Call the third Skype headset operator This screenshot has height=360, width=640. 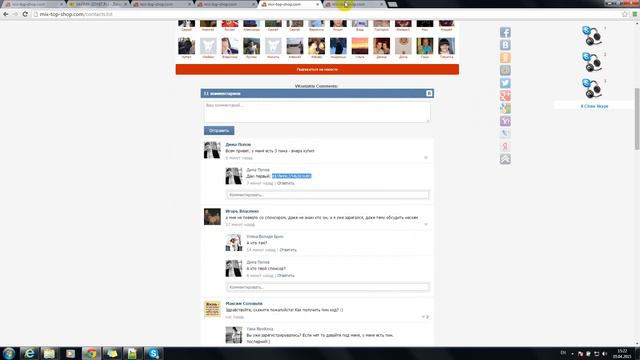592,89
